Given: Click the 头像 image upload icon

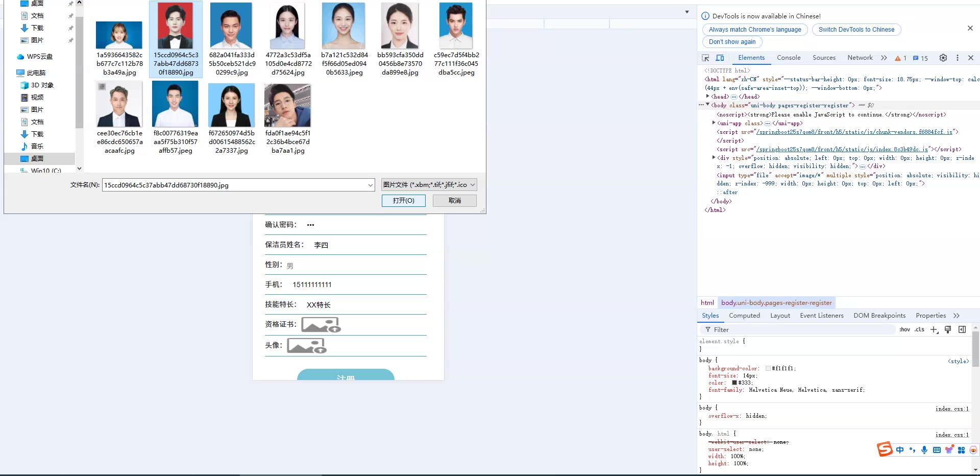Looking at the screenshot, I should [306, 346].
